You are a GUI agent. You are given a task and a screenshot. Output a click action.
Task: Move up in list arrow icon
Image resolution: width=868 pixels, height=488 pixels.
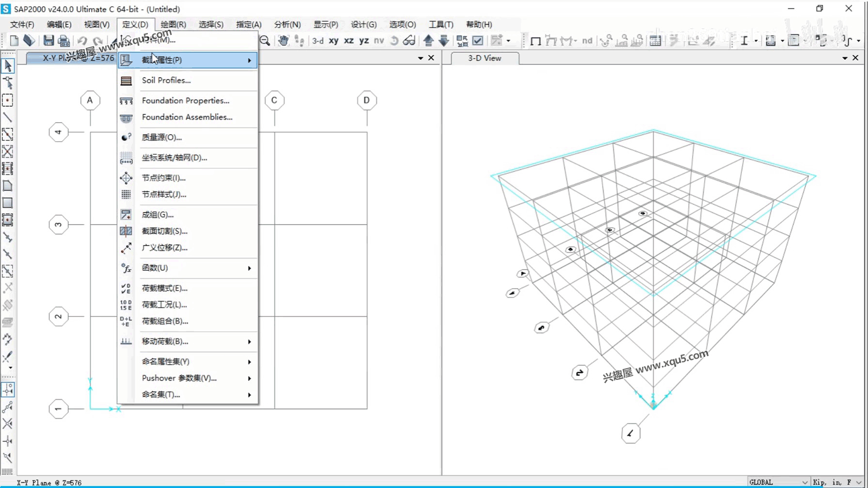pos(428,41)
